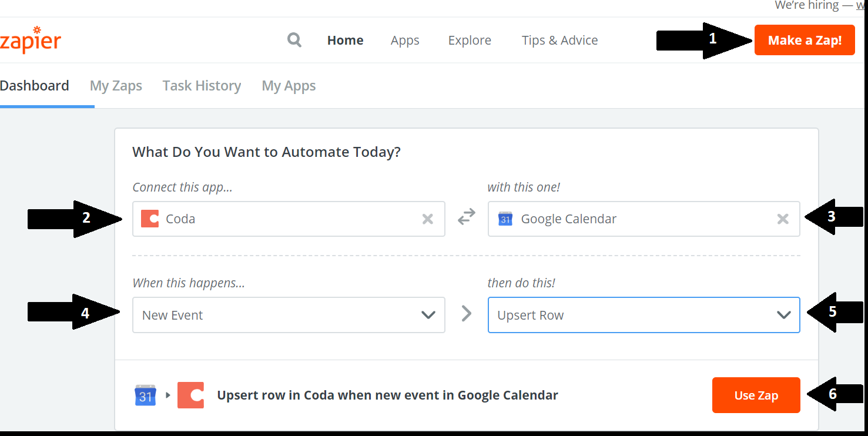Open the search magnifier icon

click(x=294, y=39)
